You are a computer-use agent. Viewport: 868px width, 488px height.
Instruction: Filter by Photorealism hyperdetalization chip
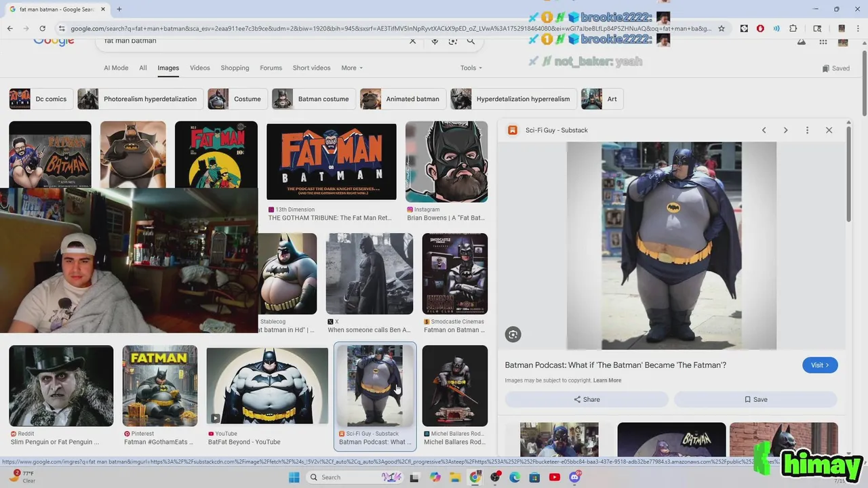pyautogui.click(x=140, y=99)
